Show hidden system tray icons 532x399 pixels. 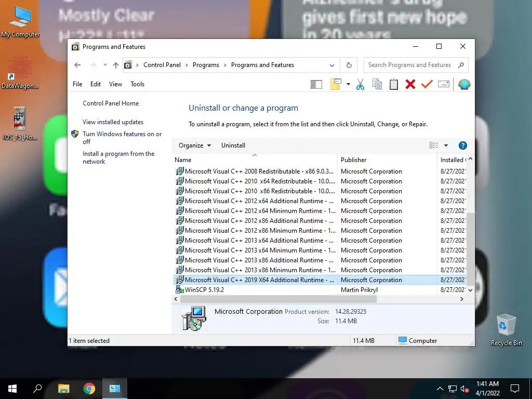pyautogui.click(x=440, y=389)
